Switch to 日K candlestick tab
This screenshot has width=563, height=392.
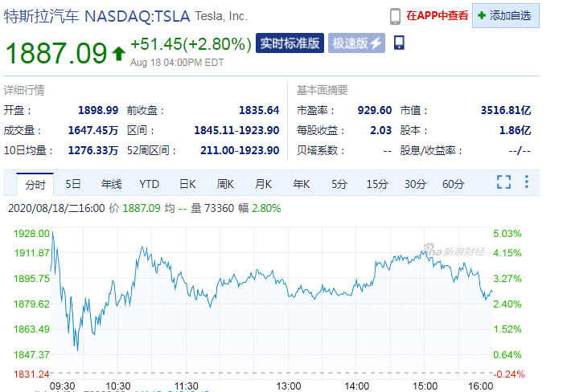coord(187,184)
